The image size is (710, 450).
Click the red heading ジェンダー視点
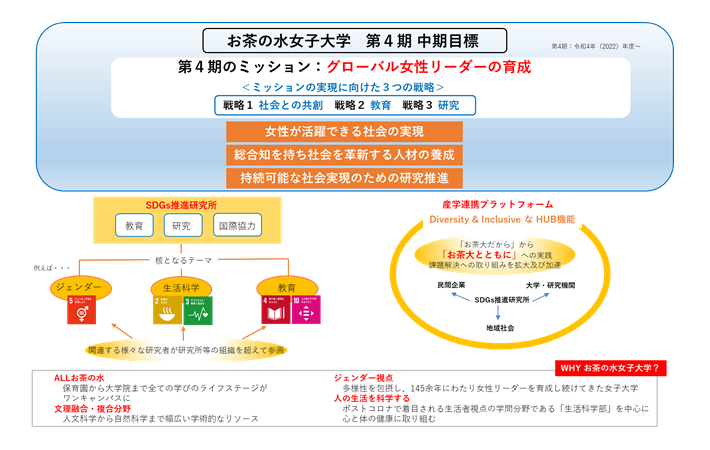[363, 378]
